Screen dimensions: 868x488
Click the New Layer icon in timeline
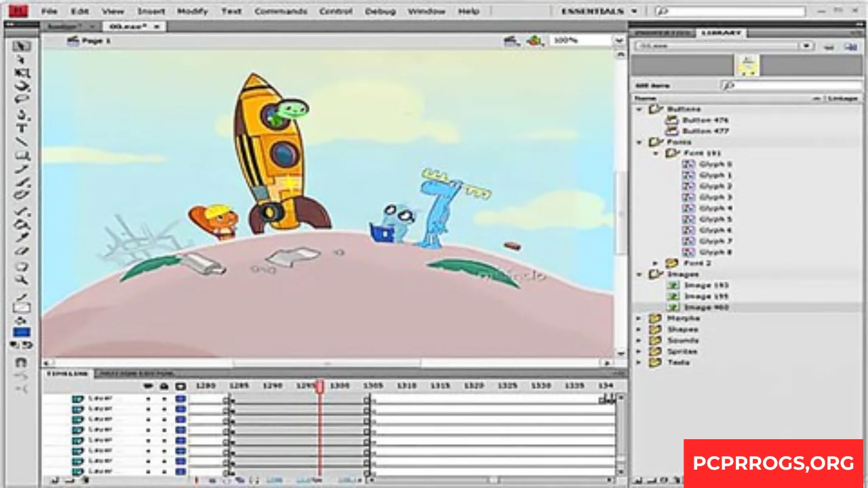point(55,481)
